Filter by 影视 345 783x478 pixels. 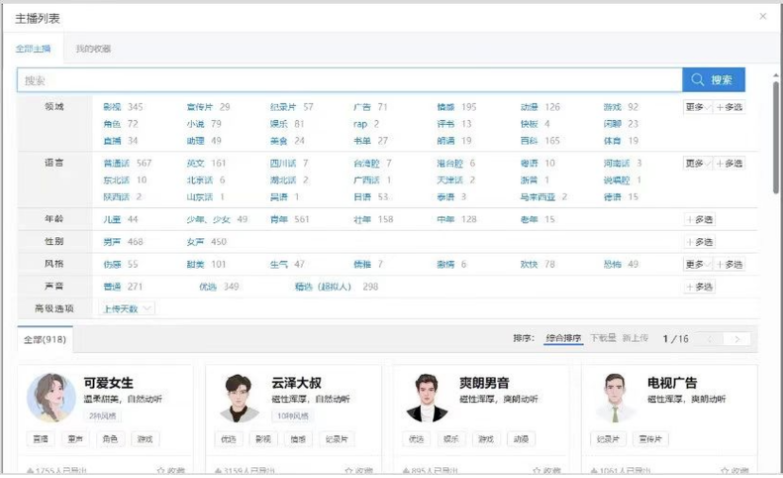pos(123,107)
